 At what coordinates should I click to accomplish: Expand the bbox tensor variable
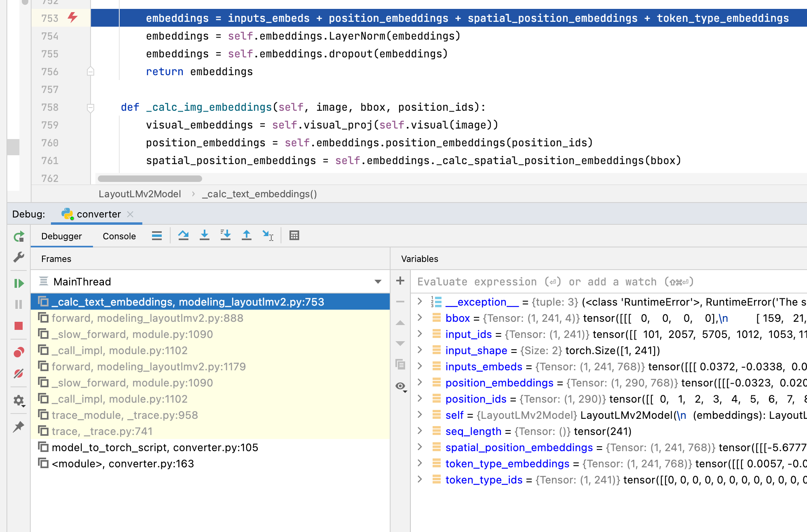pos(420,318)
